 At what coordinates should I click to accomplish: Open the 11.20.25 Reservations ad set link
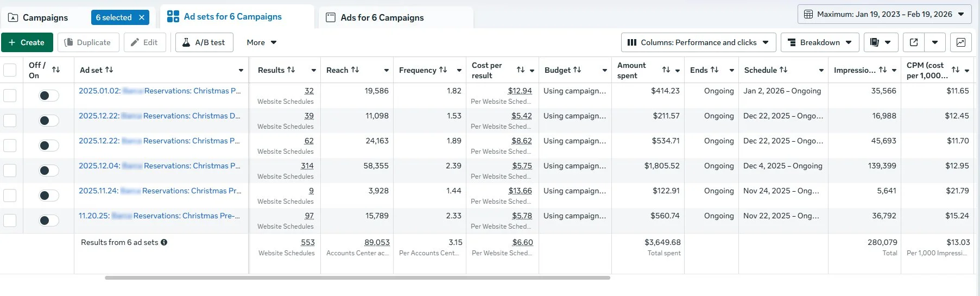[x=159, y=216]
